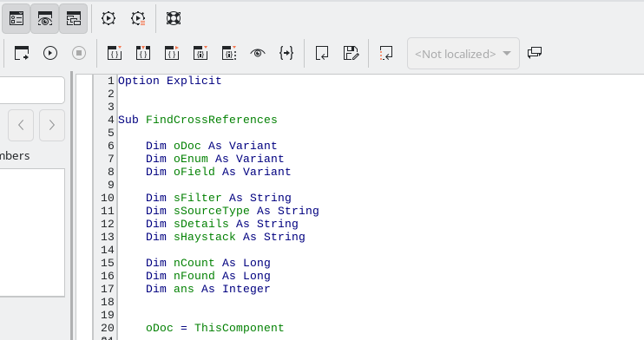Click the Import Dialog icon
644x340 pixels.
[386, 54]
